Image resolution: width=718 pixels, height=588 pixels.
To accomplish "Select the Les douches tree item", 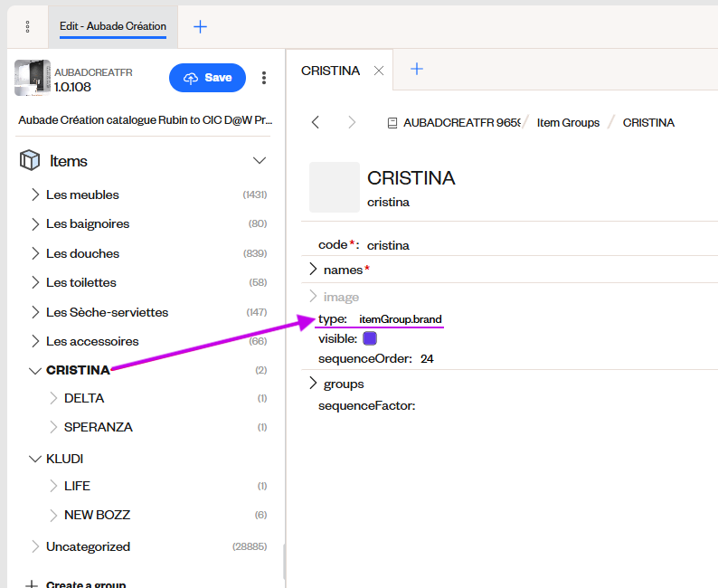I will [82, 253].
